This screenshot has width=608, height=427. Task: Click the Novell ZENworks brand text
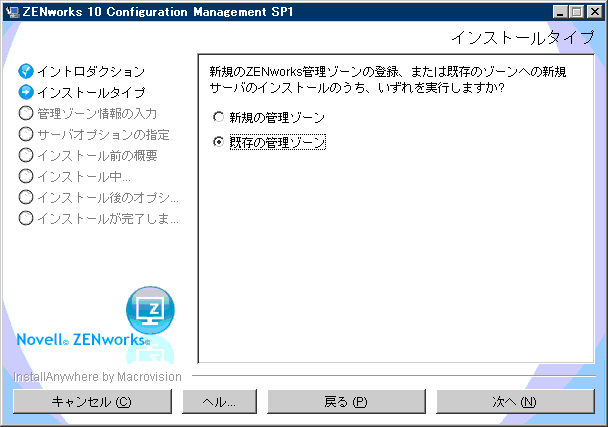83,340
